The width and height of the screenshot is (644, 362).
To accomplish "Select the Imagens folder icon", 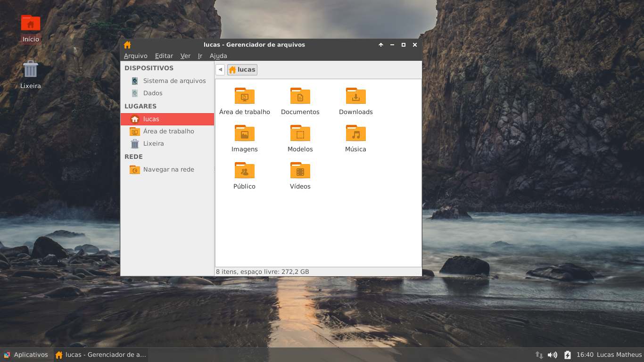I will (x=244, y=133).
